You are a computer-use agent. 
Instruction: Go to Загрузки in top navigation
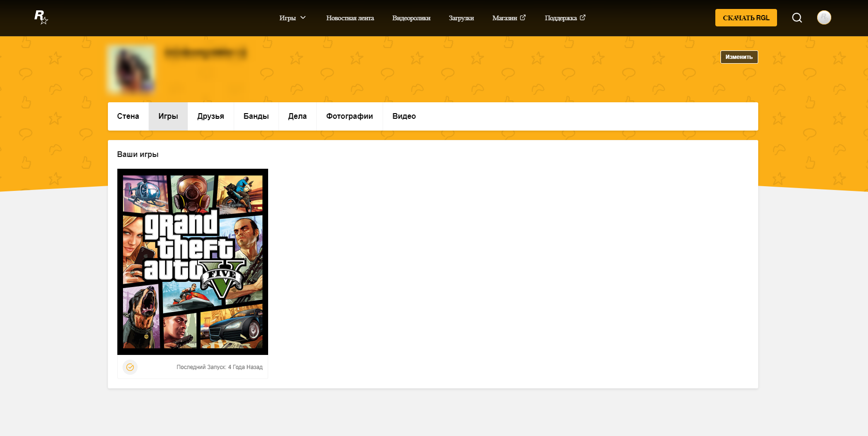pyautogui.click(x=461, y=18)
